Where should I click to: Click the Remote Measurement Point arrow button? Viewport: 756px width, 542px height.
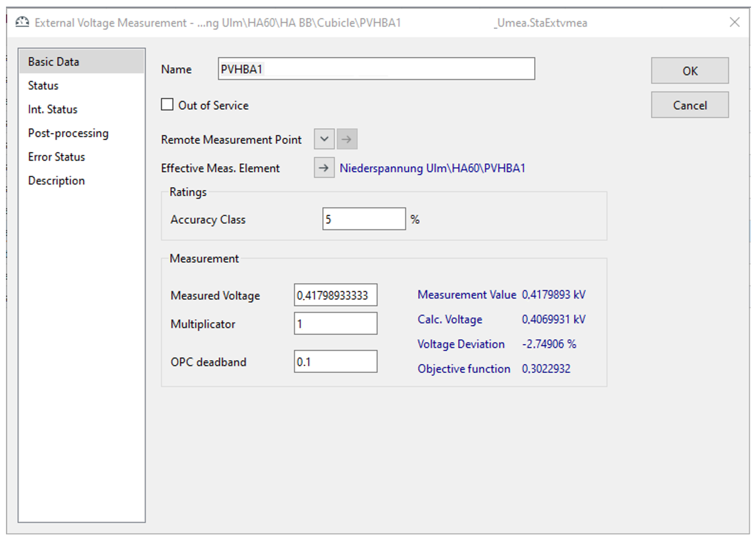tap(347, 139)
